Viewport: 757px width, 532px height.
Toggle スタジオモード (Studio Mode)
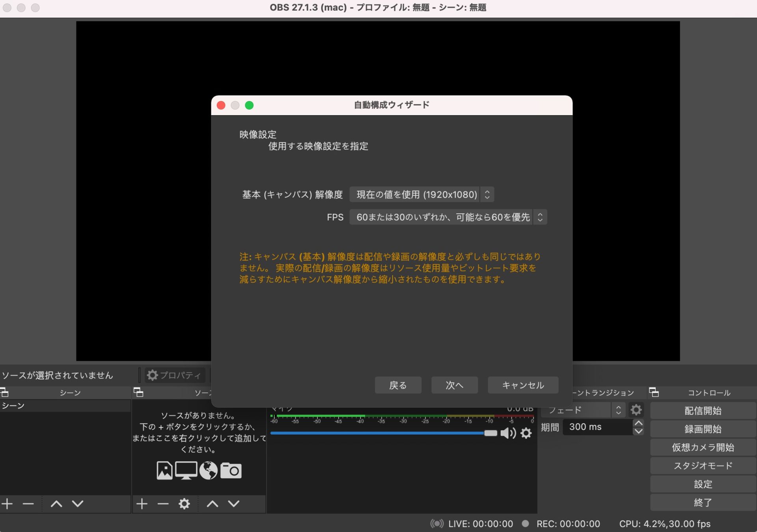[x=703, y=466]
